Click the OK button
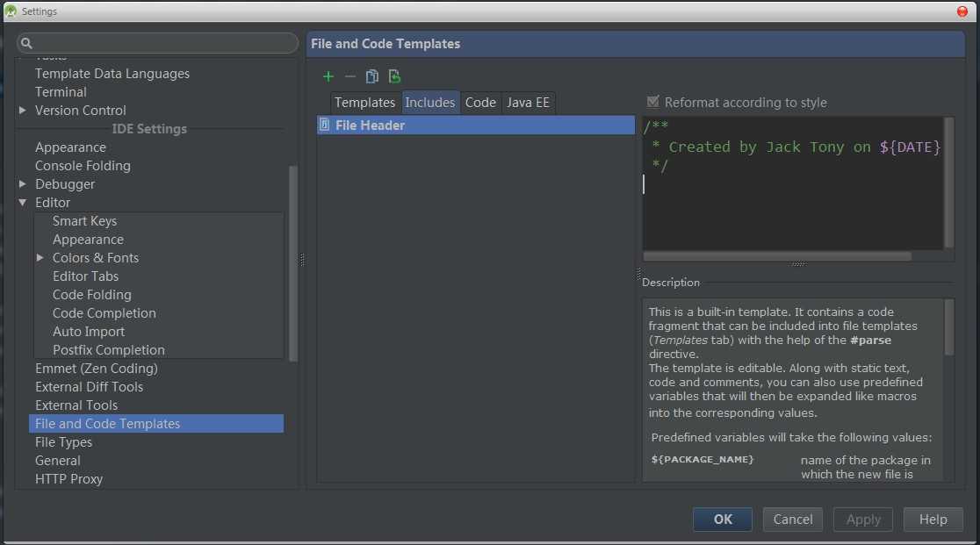 [x=723, y=520]
